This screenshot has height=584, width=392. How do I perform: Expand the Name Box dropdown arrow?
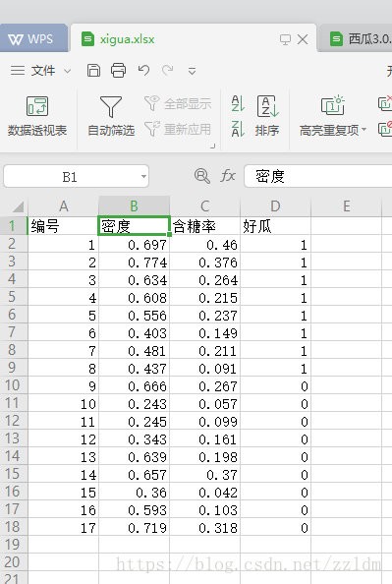pyautogui.click(x=143, y=177)
